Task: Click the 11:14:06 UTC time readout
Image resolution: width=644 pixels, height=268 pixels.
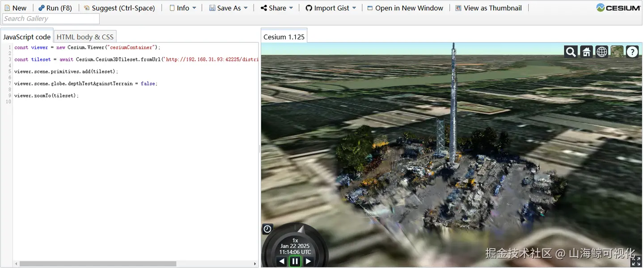Action: 295,252
